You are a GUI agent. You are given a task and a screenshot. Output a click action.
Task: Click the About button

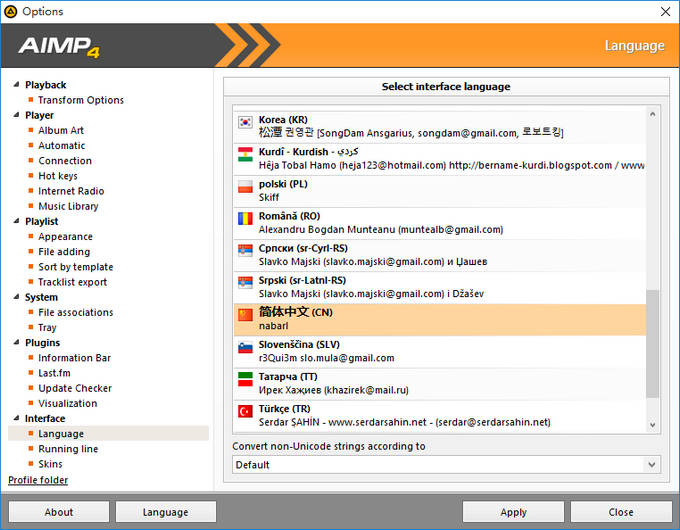coord(59,512)
